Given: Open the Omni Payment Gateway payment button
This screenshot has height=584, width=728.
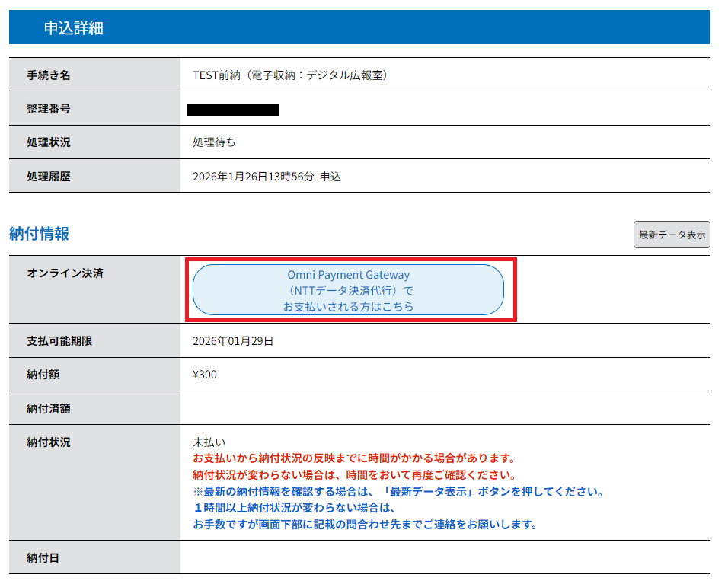Looking at the screenshot, I should point(348,290).
